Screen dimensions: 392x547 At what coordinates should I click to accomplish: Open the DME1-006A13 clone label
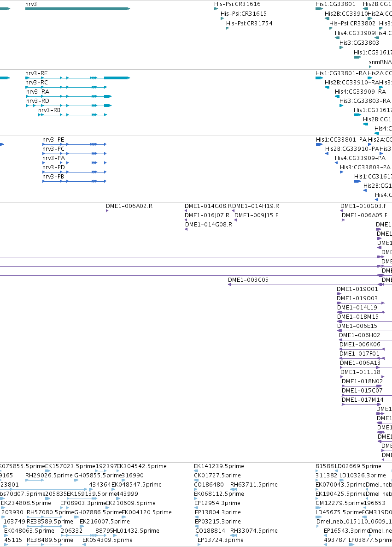[x=360, y=363]
